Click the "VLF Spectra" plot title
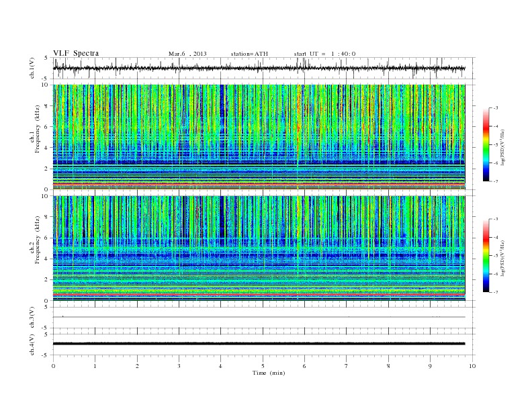The image size is (532, 411). 76,53
